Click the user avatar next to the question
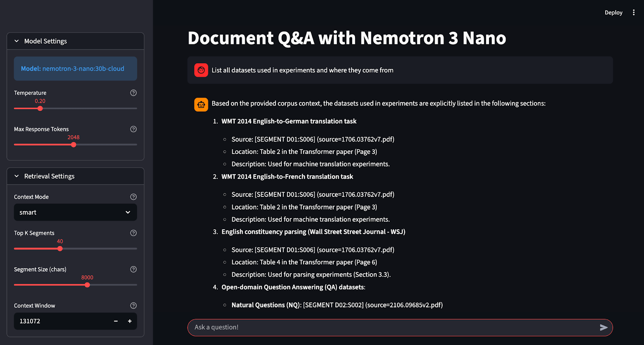The width and height of the screenshot is (644, 345). point(201,70)
